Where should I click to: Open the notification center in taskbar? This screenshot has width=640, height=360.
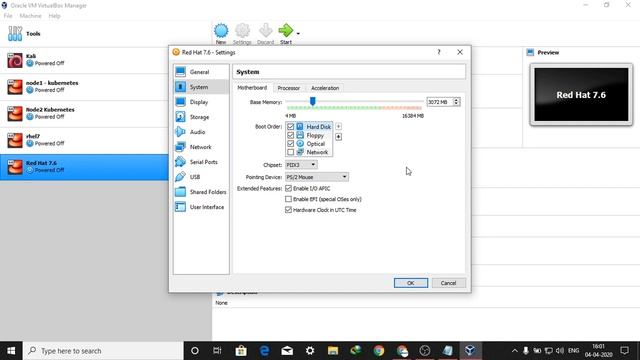coord(624,351)
